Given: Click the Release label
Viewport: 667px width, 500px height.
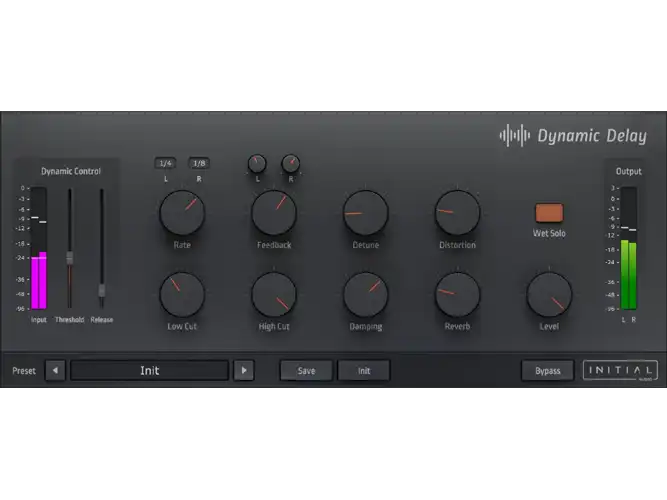Looking at the screenshot, I should pos(102,320).
